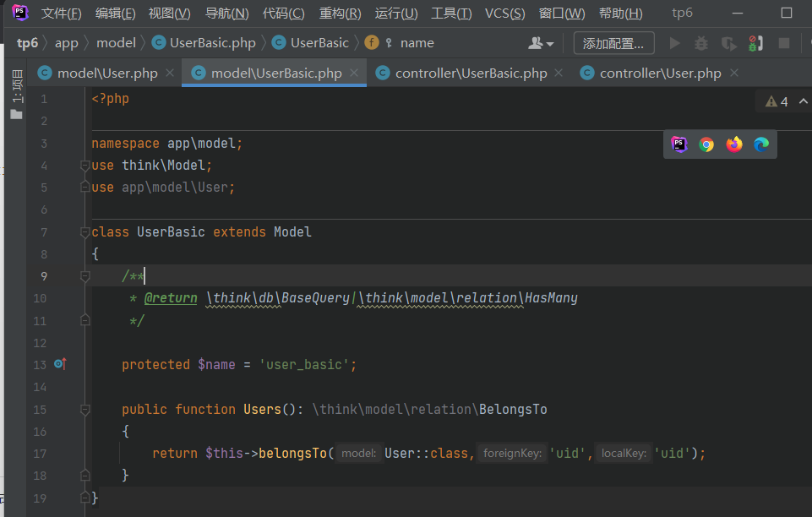The image size is (812, 517).
Task: Click the up arrow next to warnings
Action: [804, 101]
